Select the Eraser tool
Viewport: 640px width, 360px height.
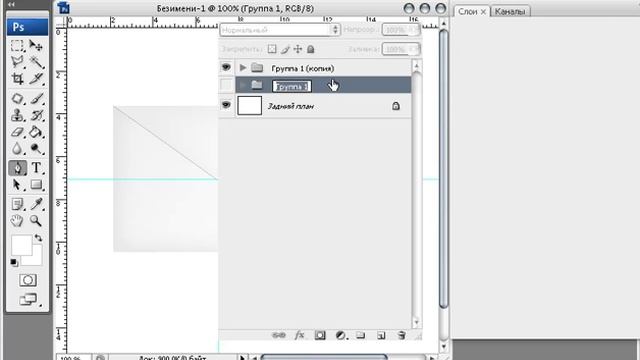pyautogui.click(x=17, y=132)
